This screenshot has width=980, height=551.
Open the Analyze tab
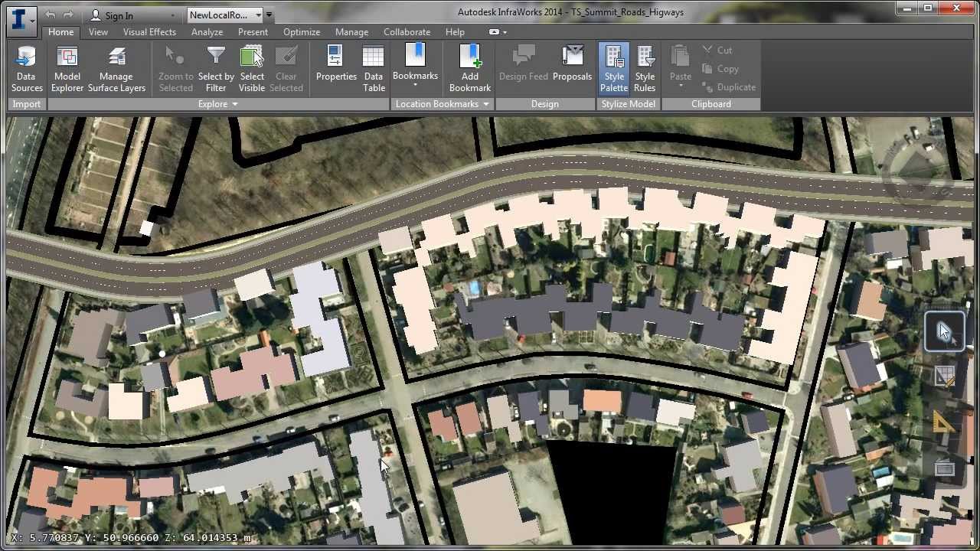pyautogui.click(x=207, y=32)
